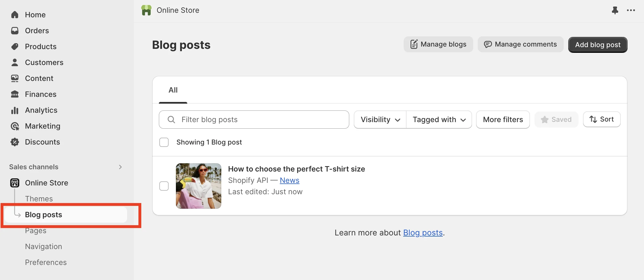
Task: Click the blog post thumbnail image
Action: [x=199, y=186]
